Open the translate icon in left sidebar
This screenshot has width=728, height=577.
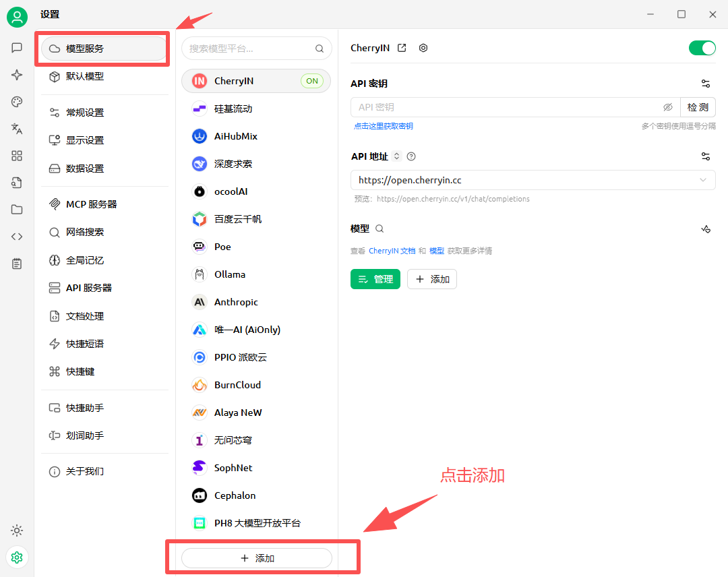(x=17, y=129)
